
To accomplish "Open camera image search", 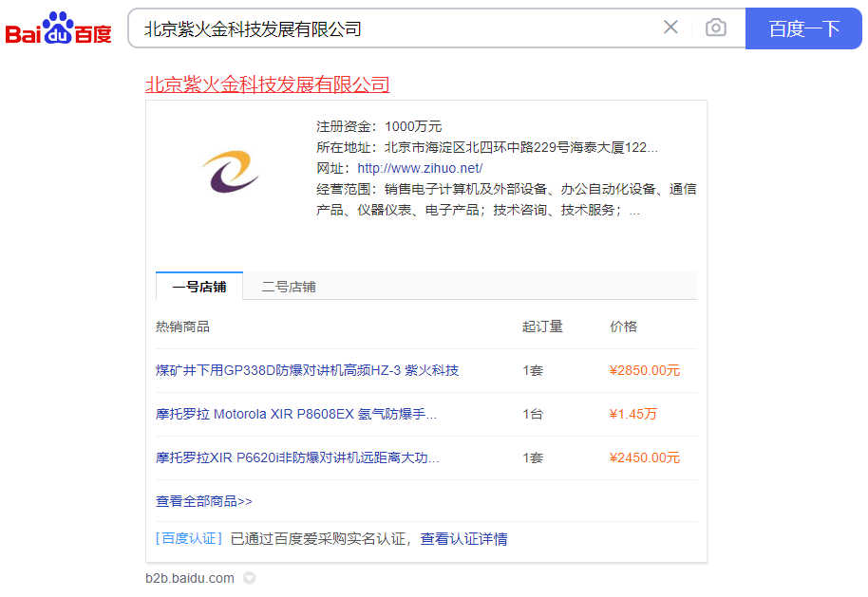I will pos(716,28).
